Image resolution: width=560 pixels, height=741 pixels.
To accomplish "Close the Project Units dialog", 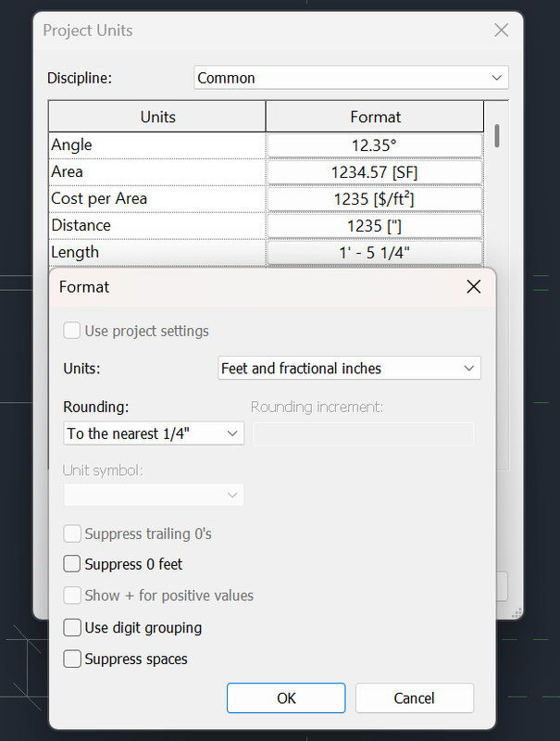I will [x=502, y=31].
